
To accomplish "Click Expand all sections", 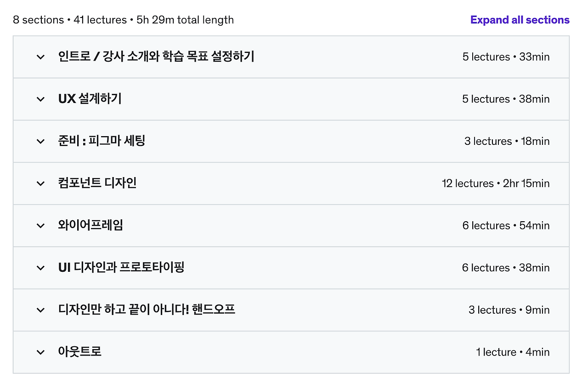I will pos(520,20).
